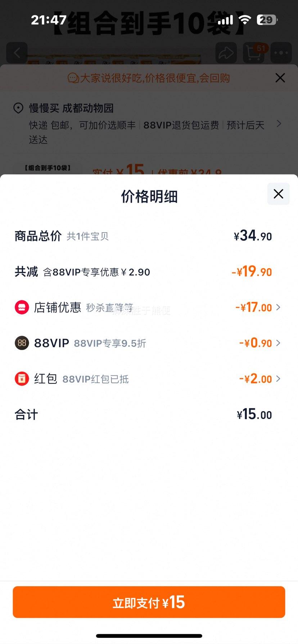Tap the red 店铺优惠 shop icon
The width and height of the screenshot is (298, 644).
[x=22, y=307]
